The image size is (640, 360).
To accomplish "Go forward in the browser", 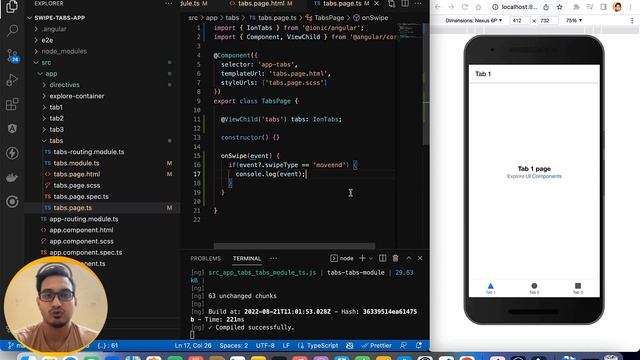I will [451, 7].
